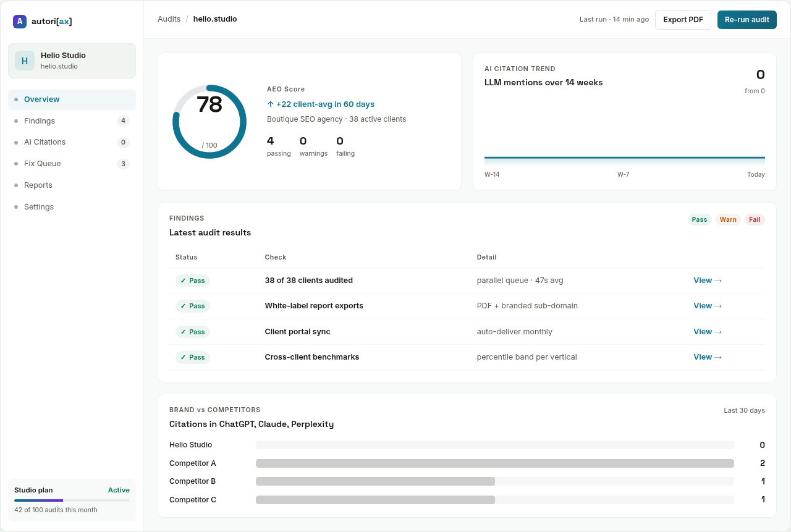Click the Last 30 days label
The width and height of the screenshot is (791, 532).
(x=745, y=410)
